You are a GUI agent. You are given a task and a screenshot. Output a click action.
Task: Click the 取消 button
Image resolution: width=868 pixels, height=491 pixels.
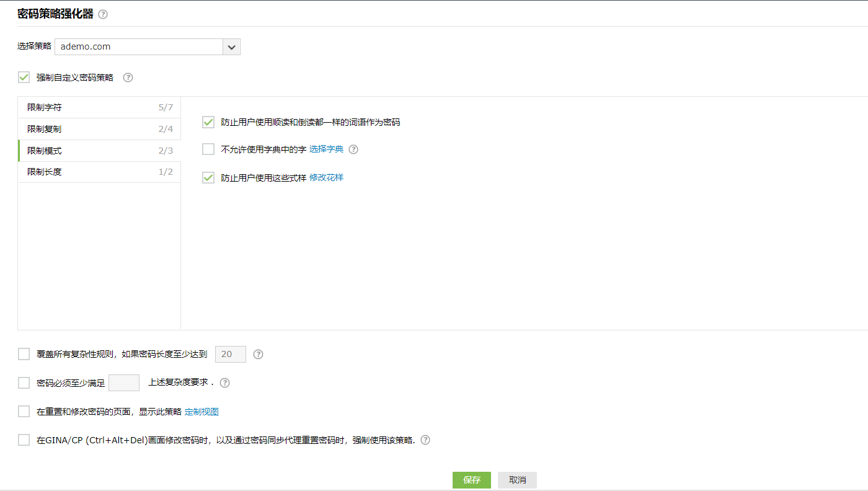(x=517, y=480)
